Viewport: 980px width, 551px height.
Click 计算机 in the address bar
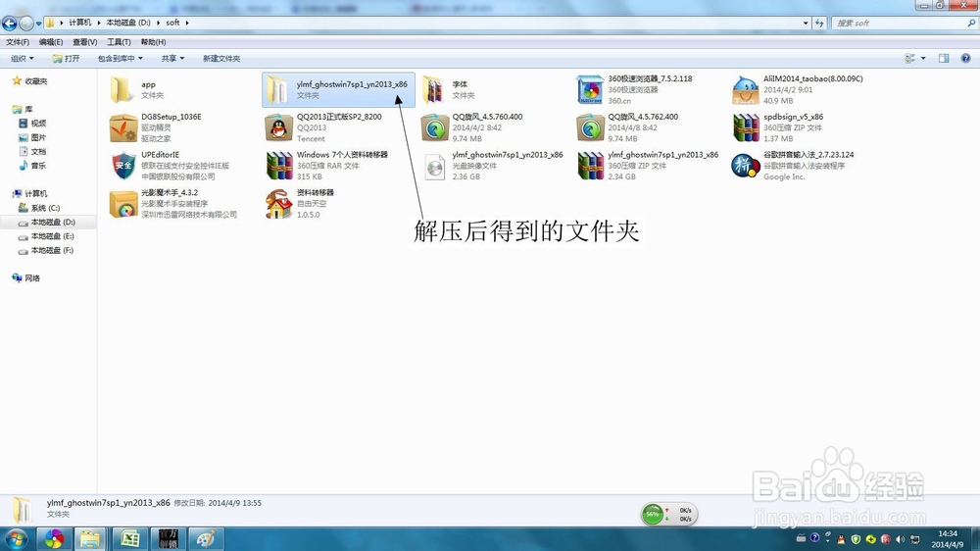pos(80,23)
